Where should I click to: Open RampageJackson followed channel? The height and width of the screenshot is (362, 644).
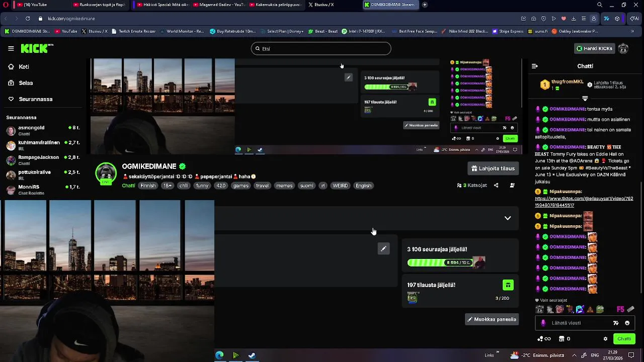43,160
